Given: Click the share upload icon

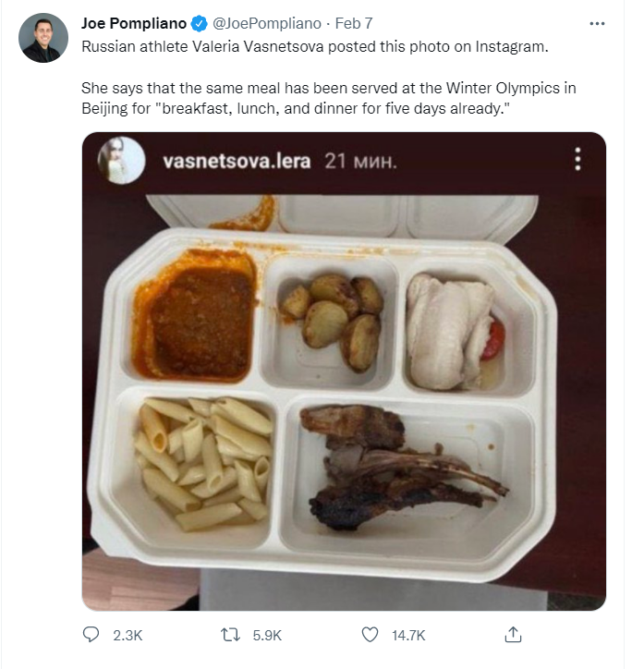Looking at the screenshot, I should pyautogui.click(x=514, y=634).
